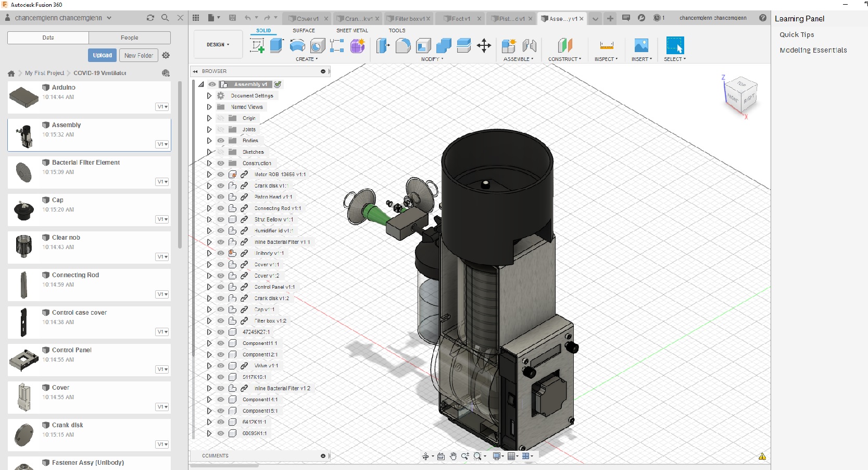The height and width of the screenshot is (470, 868).
Task: Switch to the SHEET METAL tab
Action: pyautogui.click(x=352, y=31)
